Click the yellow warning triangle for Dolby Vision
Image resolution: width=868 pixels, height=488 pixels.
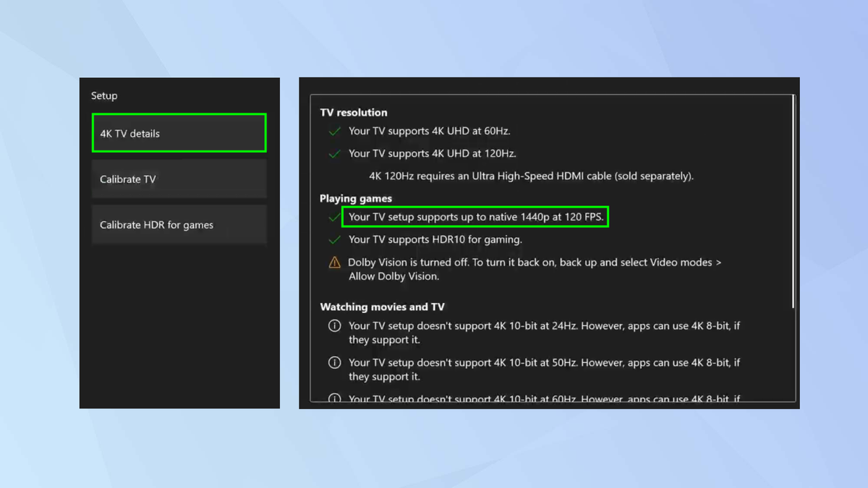pos(333,262)
